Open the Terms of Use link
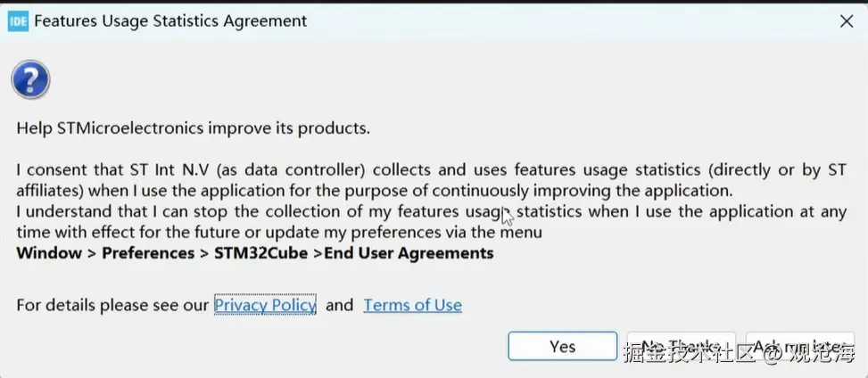The width and height of the screenshot is (868, 378). (x=412, y=305)
